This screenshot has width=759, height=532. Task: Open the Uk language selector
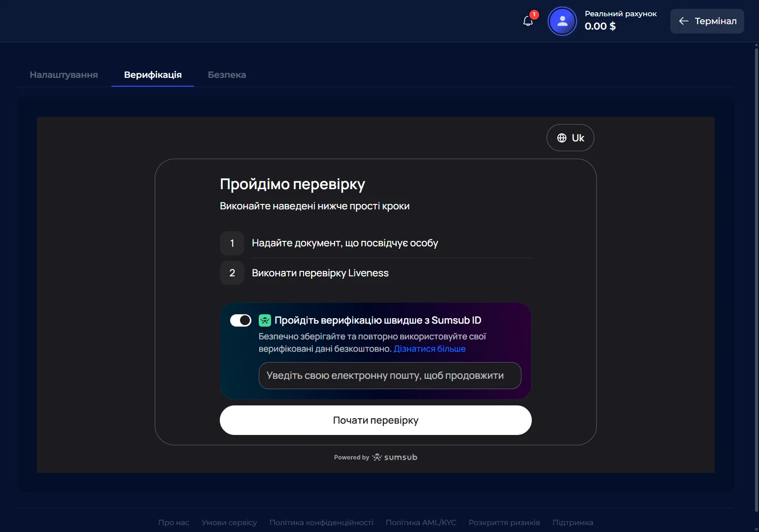pos(570,138)
